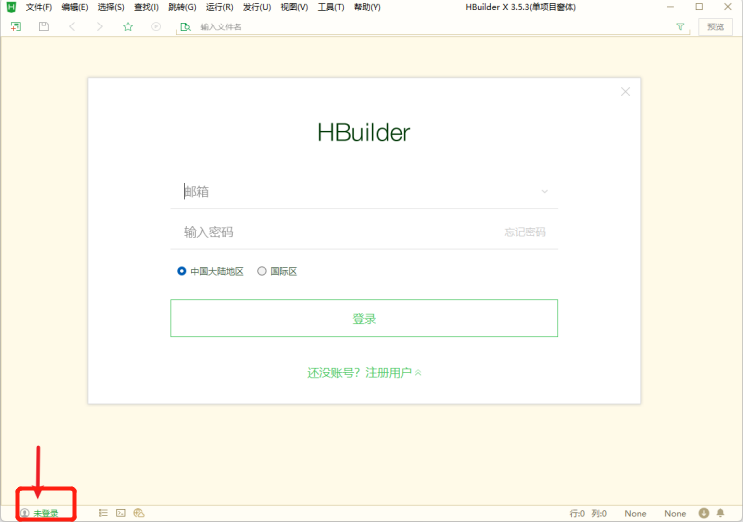Click the 行:0 列:0 cursor position indicator
The height and width of the screenshot is (523, 745).
(588, 513)
